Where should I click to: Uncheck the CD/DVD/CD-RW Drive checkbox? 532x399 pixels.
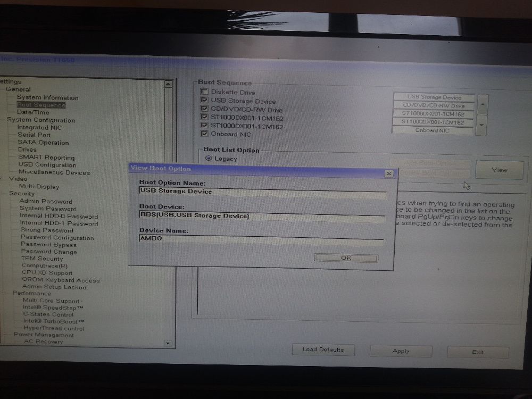pos(204,109)
